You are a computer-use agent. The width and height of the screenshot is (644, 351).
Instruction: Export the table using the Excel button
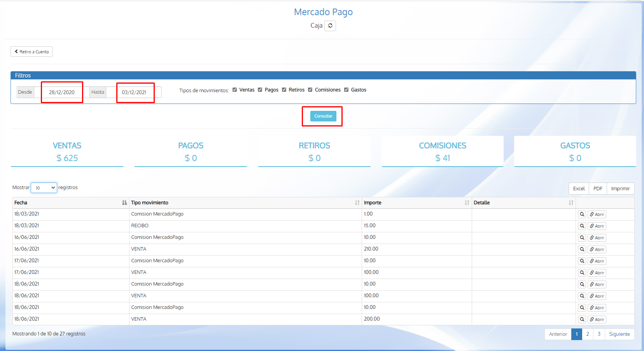pos(579,188)
